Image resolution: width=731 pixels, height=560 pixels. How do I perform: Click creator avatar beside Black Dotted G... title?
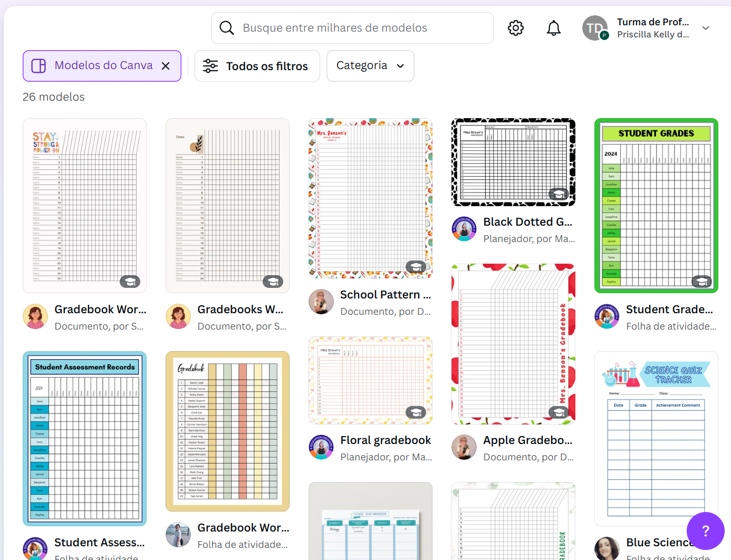point(464,229)
